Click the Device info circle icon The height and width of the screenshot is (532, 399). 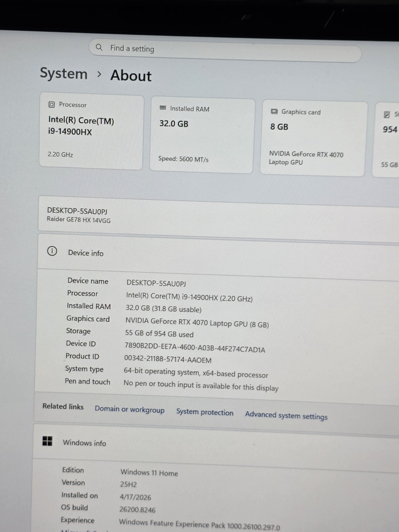pyautogui.click(x=52, y=251)
